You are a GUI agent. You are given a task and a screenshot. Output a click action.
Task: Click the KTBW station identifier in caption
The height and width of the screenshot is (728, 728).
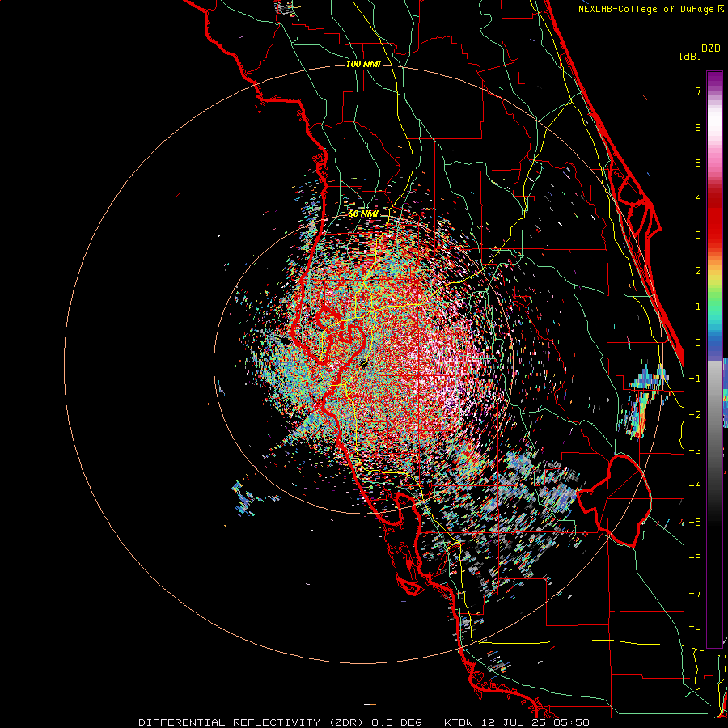[459, 722]
